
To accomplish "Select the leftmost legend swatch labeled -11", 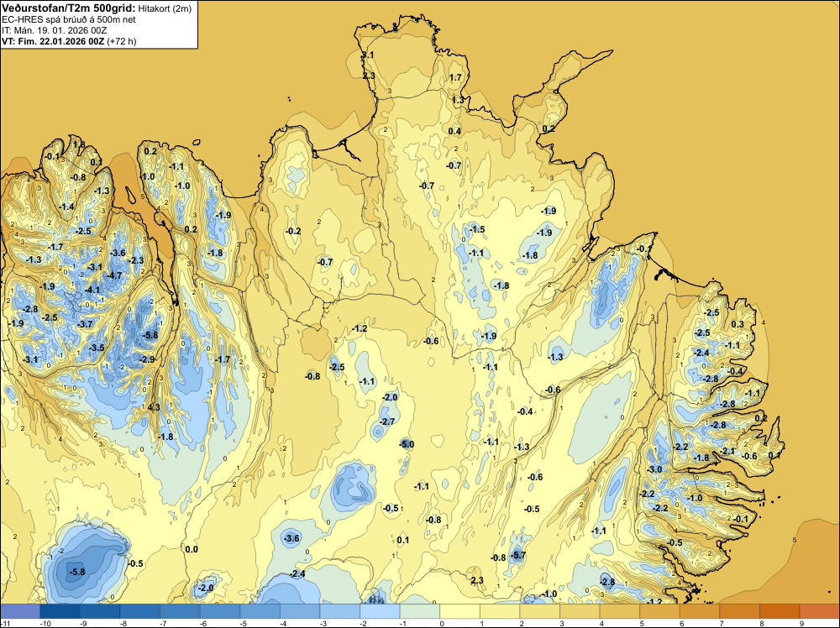I will pyautogui.click(x=20, y=611).
